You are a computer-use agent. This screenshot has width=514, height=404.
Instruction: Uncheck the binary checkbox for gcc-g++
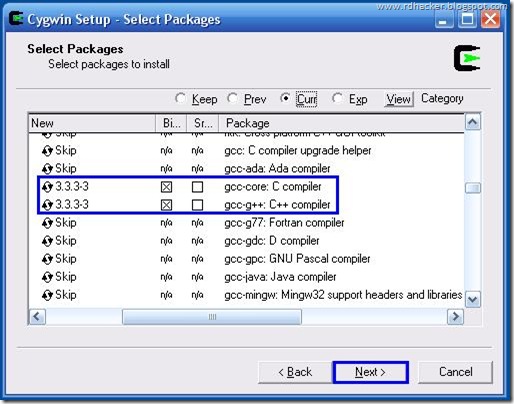point(166,205)
